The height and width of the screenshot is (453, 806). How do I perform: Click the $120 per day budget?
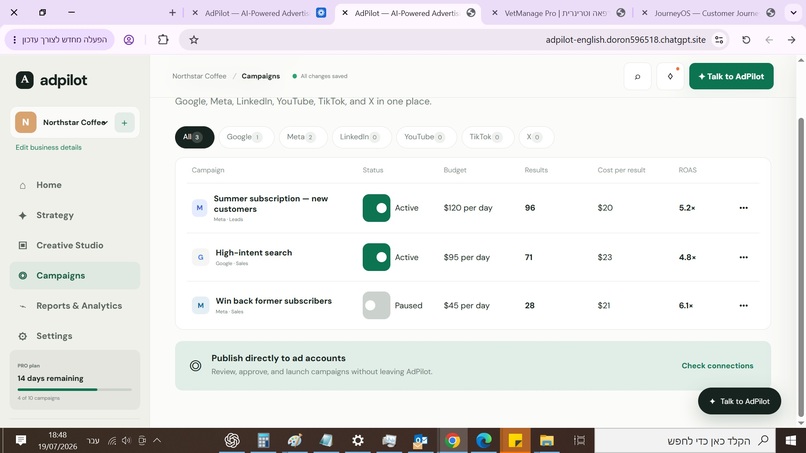(x=468, y=208)
